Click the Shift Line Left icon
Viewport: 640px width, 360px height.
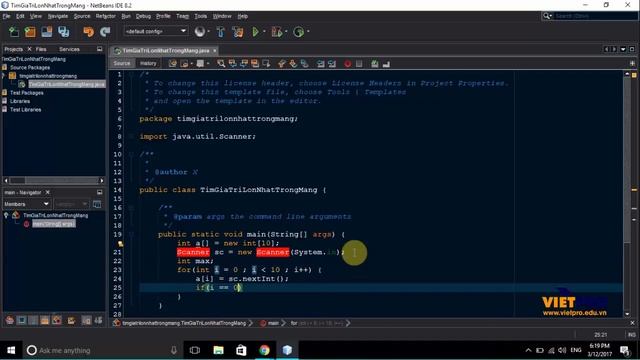pyautogui.click(x=321, y=63)
